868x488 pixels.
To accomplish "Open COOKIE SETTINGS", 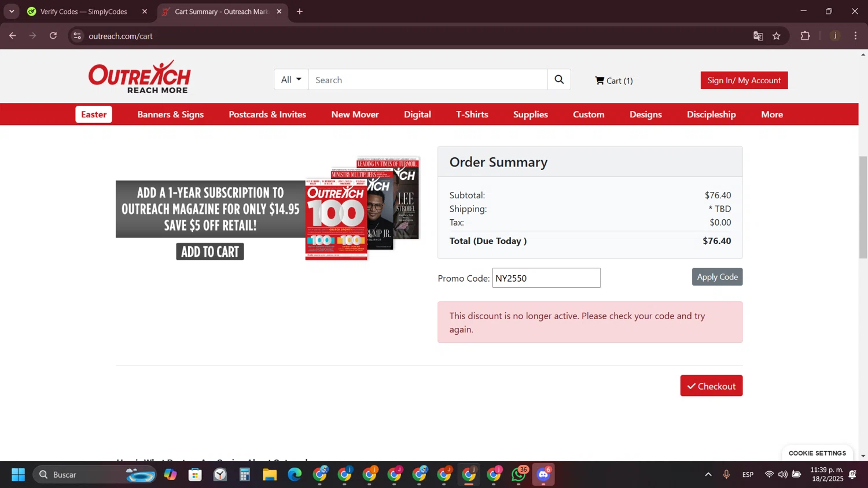I will click(817, 453).
